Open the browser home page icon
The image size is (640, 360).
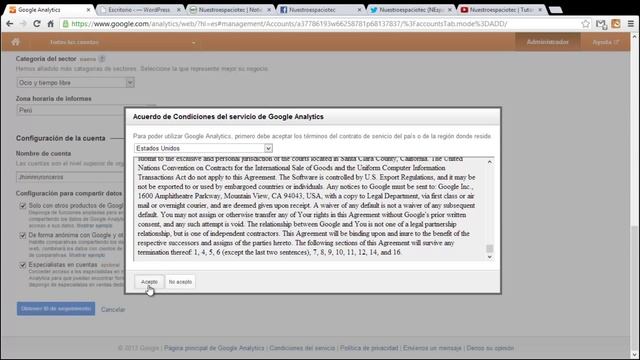pyautogui.click(x=50, y=24)
